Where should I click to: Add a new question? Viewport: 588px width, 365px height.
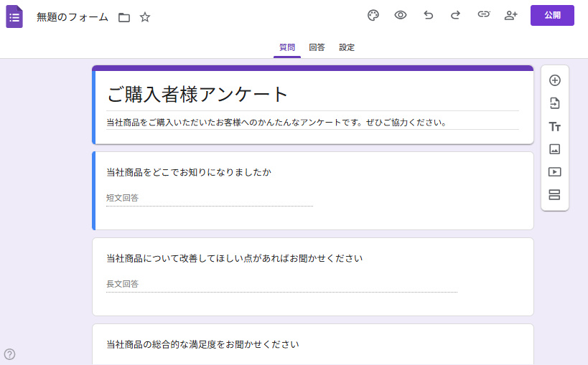coord(554,80)
